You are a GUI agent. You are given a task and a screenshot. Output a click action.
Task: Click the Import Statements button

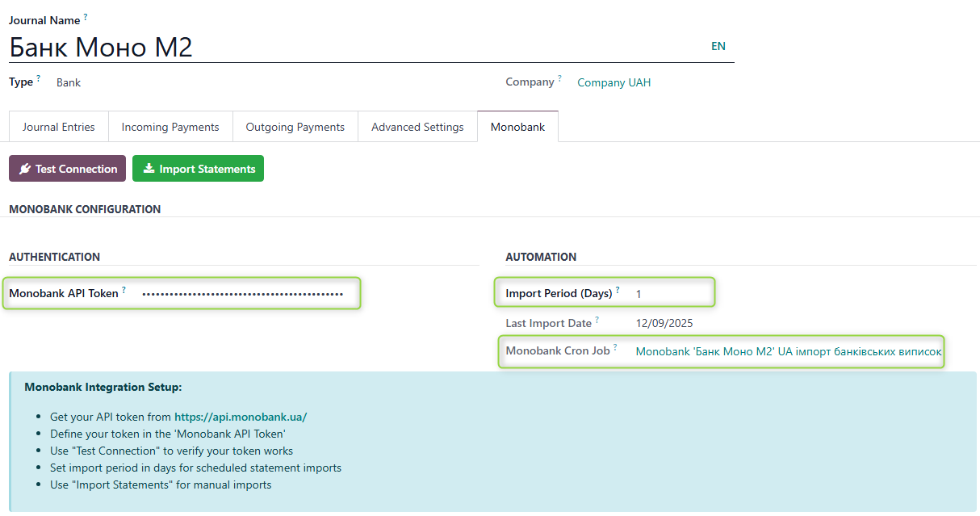click(x=198, y=168)
